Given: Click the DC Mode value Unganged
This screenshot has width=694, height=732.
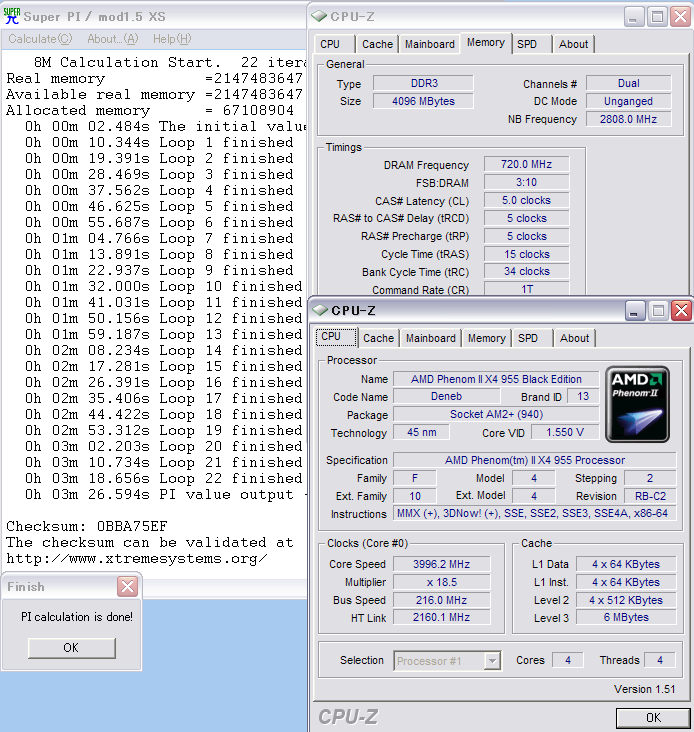Looking at the screenshot, I should [x=628, y=101].
